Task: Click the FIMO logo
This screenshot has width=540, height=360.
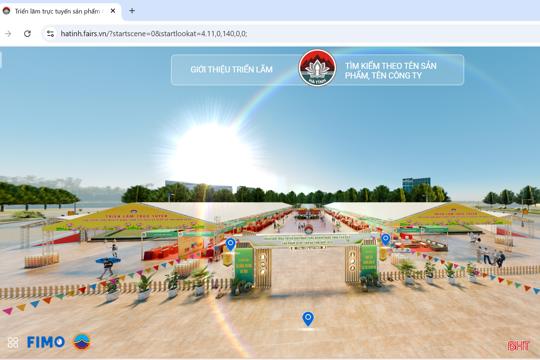Action: (46, 342)
